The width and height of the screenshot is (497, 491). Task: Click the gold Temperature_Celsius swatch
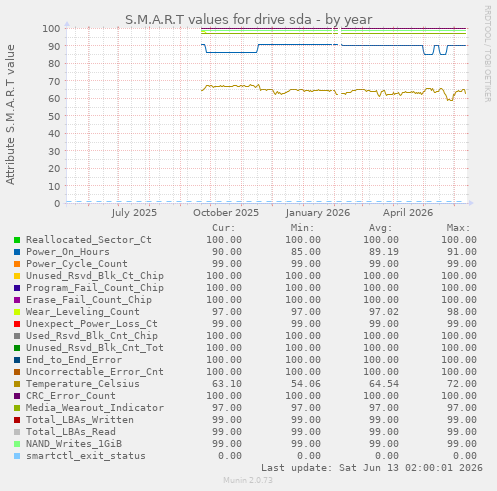click(x=17, y=384)
